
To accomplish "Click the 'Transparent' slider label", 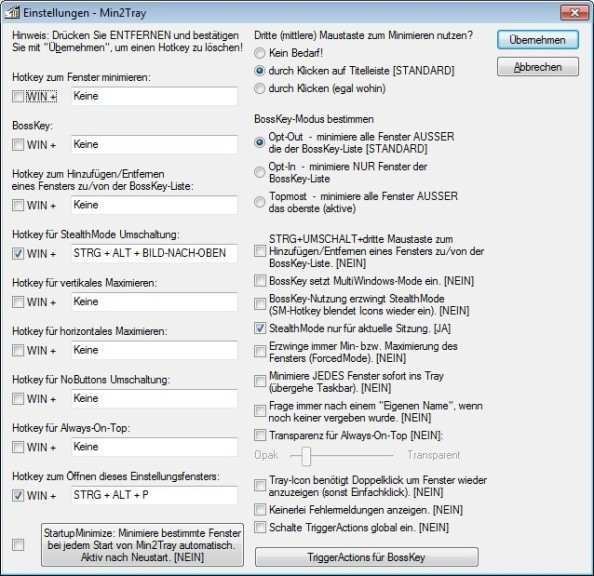I will coord(434,455).
